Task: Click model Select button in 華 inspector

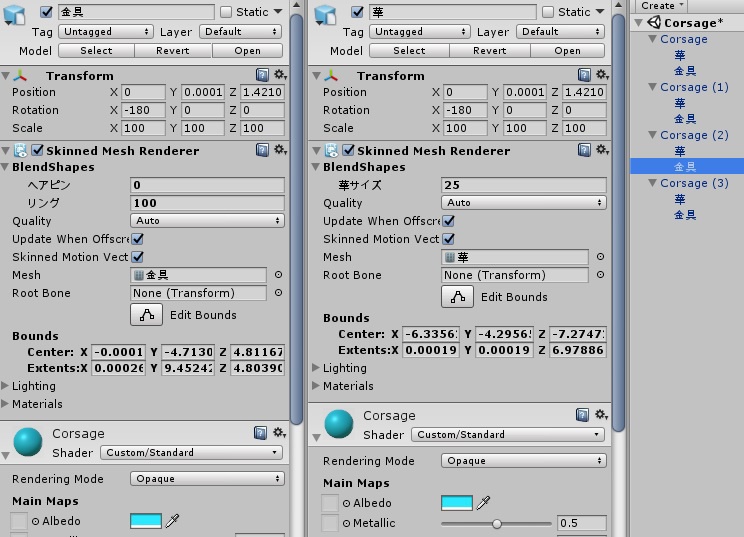Action: [409, 51]
